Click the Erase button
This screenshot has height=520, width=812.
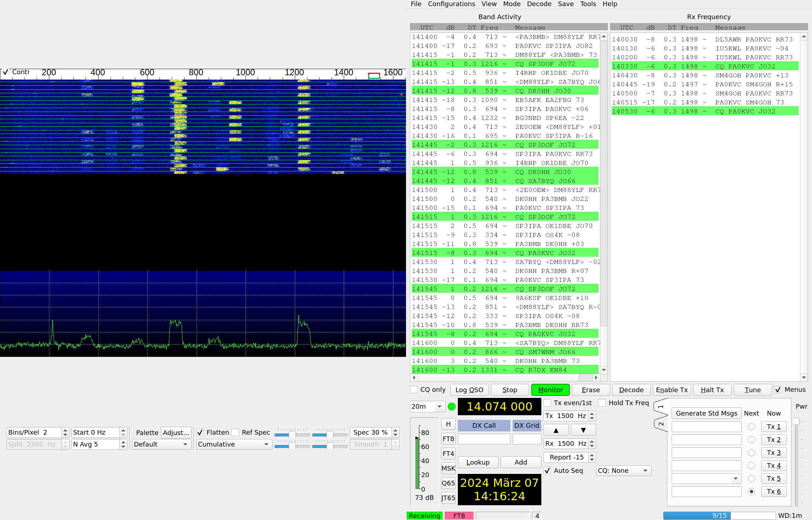pyautogui.click(x=591, y=390)
